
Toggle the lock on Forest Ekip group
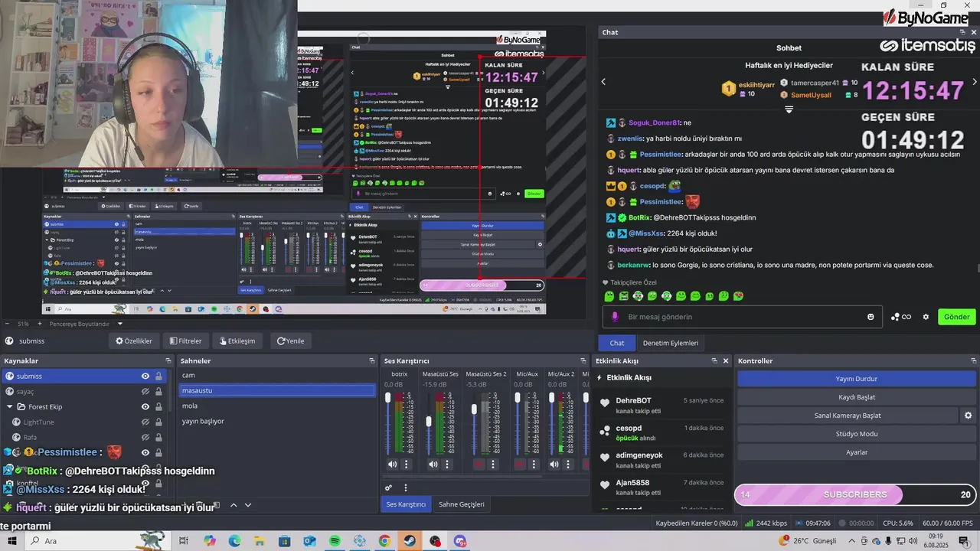tap(158, 406)
